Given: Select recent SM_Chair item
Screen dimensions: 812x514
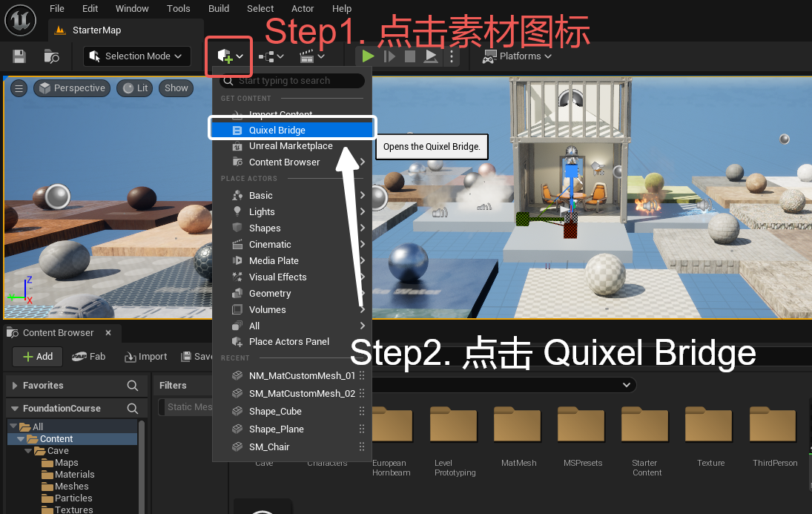Looking at the screenshot, I should [x=292, y=447].
